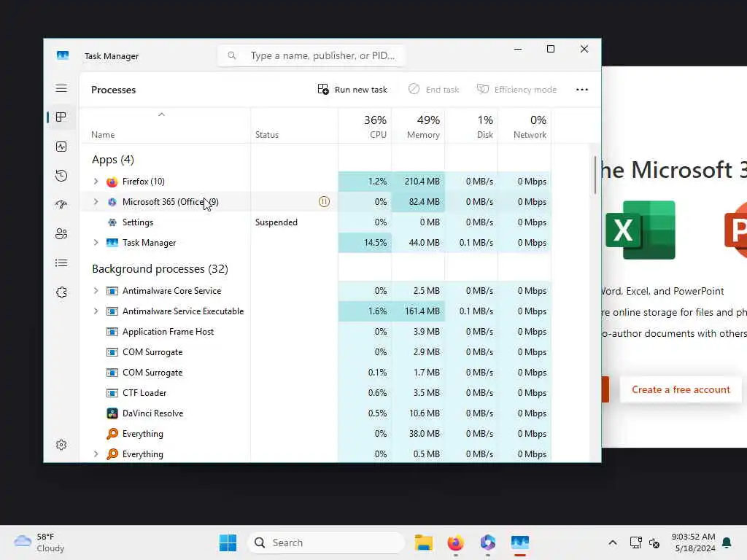Image resolution: width=747 pixels, height=560 pixels.
Task: Open File Explorer from taskbar
Action: [424, 542]
